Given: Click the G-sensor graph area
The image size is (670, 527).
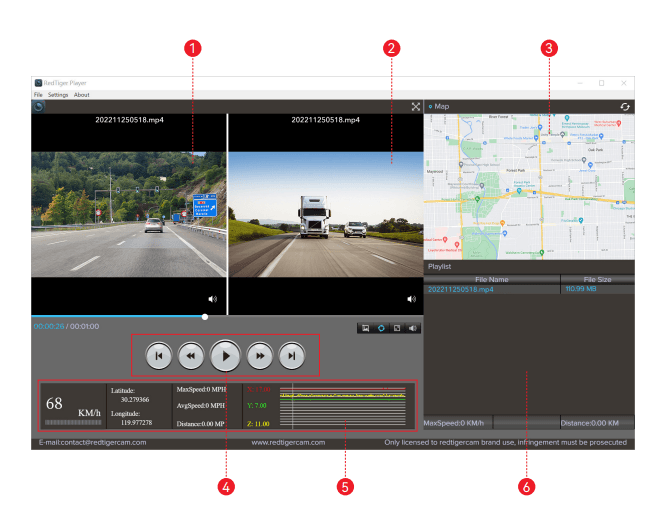Looking at the screenshot, I should click(343, 406).
